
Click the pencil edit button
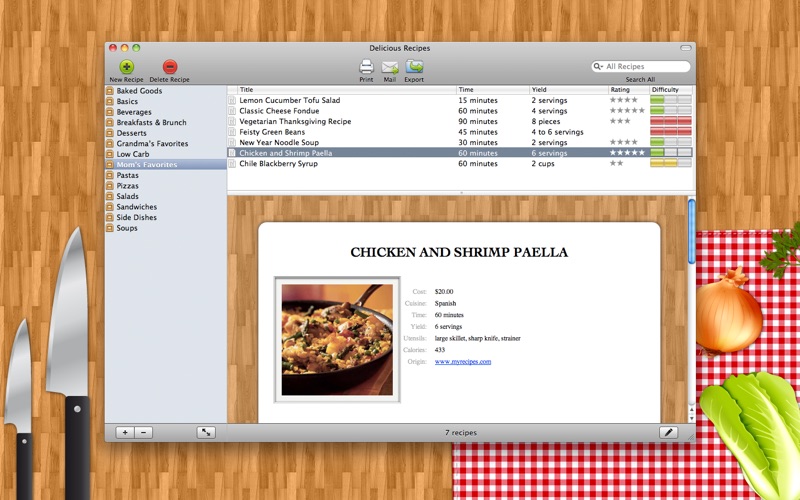668,432
